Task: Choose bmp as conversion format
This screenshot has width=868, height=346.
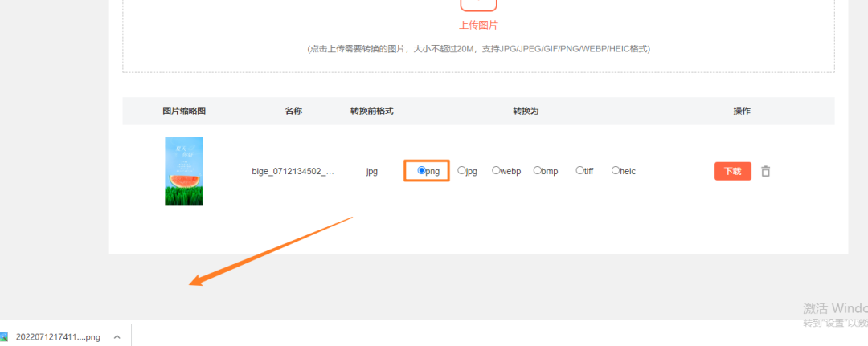Action: point(537,171)
